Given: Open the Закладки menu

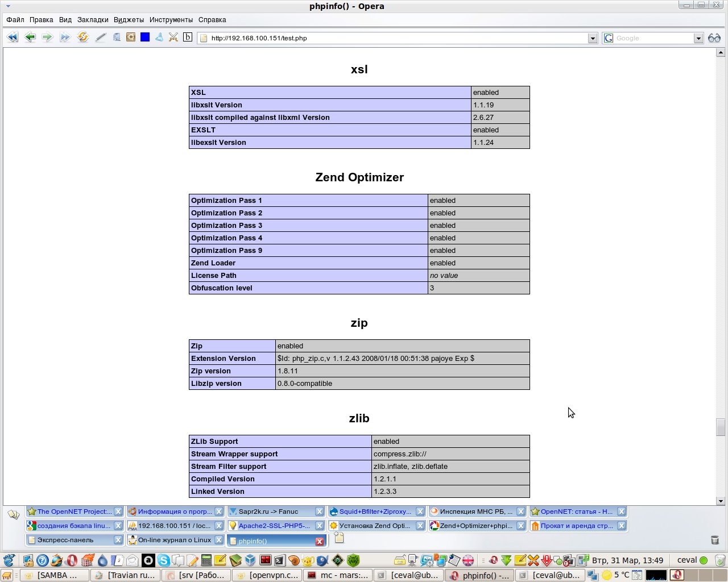Looking at the screenshot, I should click(93, 19).
